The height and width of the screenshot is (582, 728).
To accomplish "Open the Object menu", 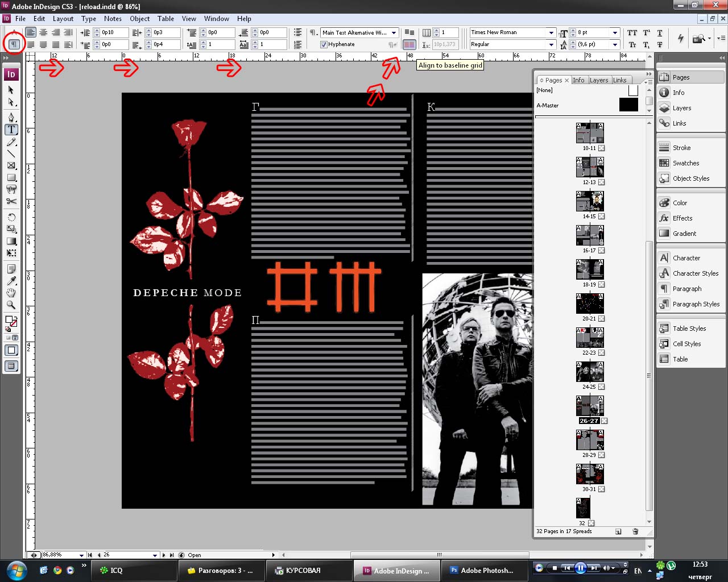I will click(x=140, y=19).
